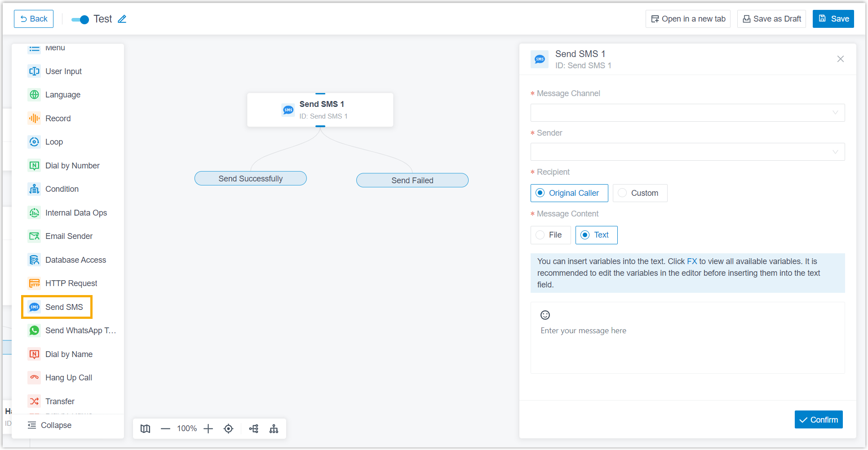Zoom in with the plus icon

point(208,428)
